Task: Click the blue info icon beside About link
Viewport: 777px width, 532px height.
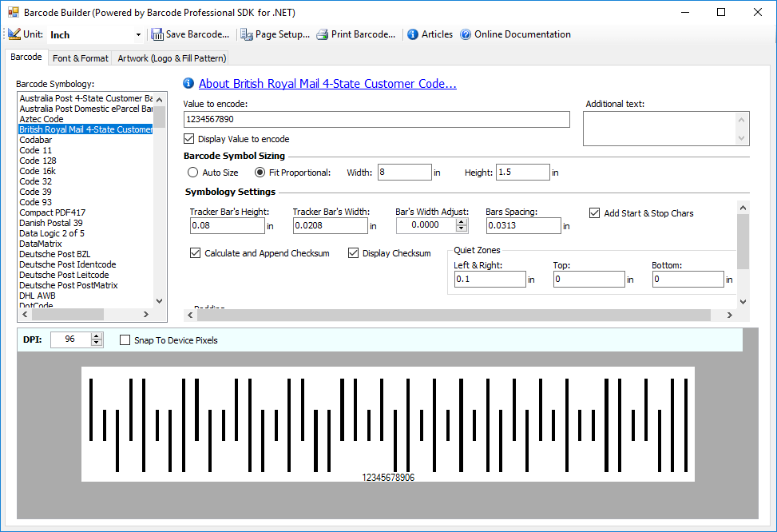Action: tap(188, 83)
